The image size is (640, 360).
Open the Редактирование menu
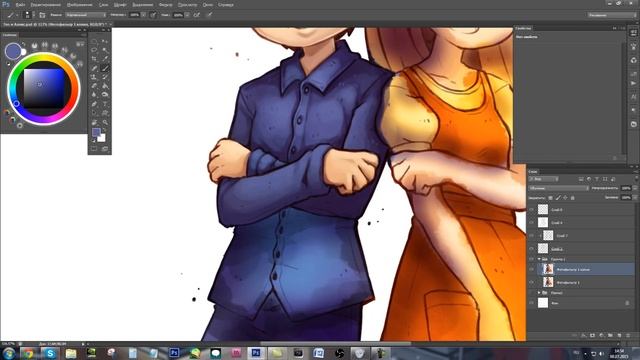[x=46, y=5]
